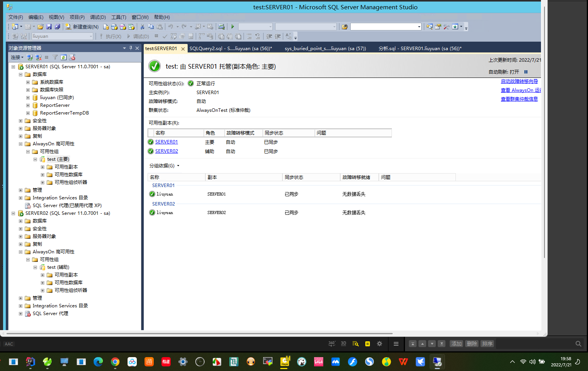Click the Properties Window icon

pos(438,27)
